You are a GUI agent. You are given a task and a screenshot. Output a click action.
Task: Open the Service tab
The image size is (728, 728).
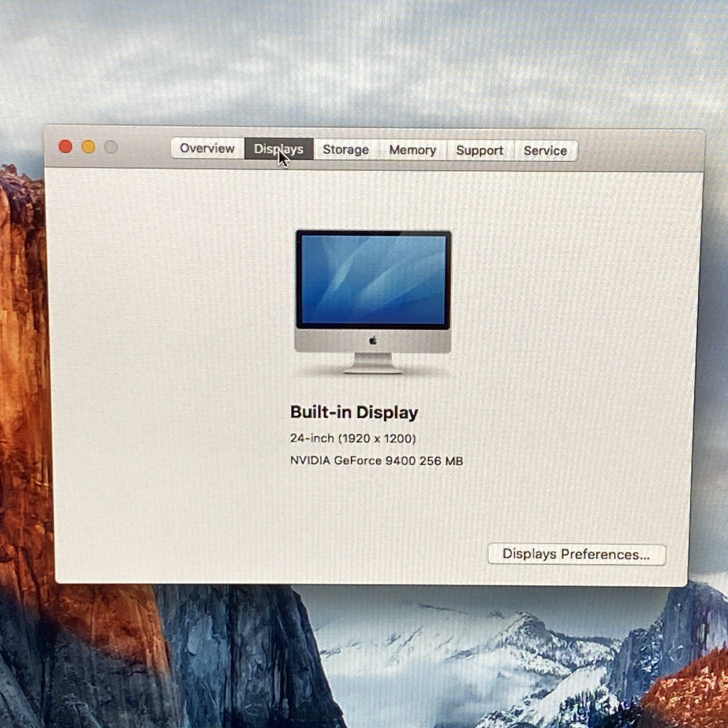[x=545, y=151]
